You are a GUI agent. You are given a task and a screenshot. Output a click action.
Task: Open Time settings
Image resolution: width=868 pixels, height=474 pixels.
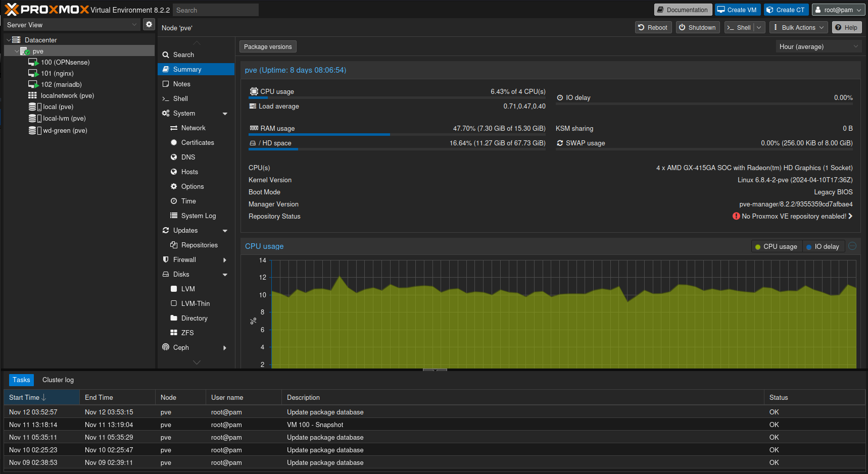tap(196, 201)
